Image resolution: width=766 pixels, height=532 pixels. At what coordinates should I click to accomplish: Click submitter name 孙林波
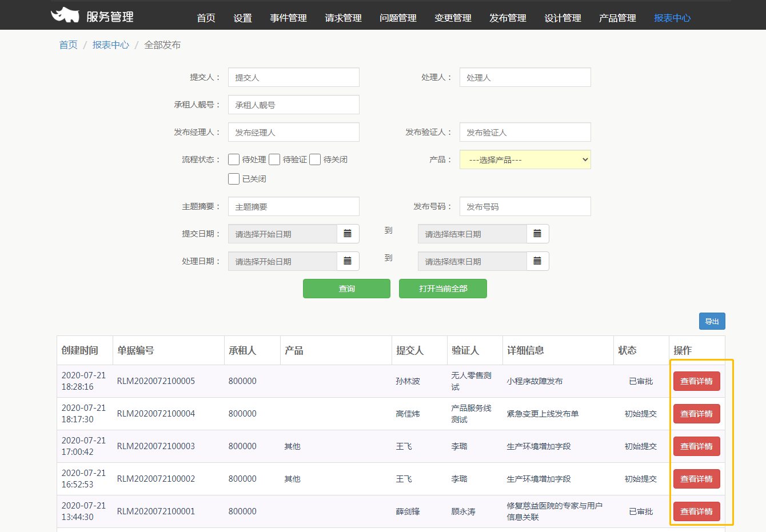click(408, 381)
